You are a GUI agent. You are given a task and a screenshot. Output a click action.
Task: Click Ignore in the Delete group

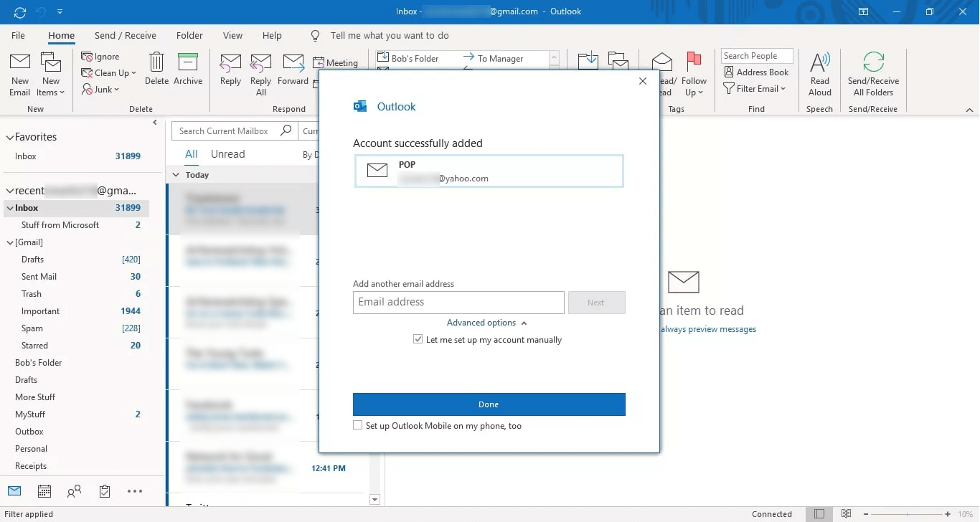click(100, 57)
